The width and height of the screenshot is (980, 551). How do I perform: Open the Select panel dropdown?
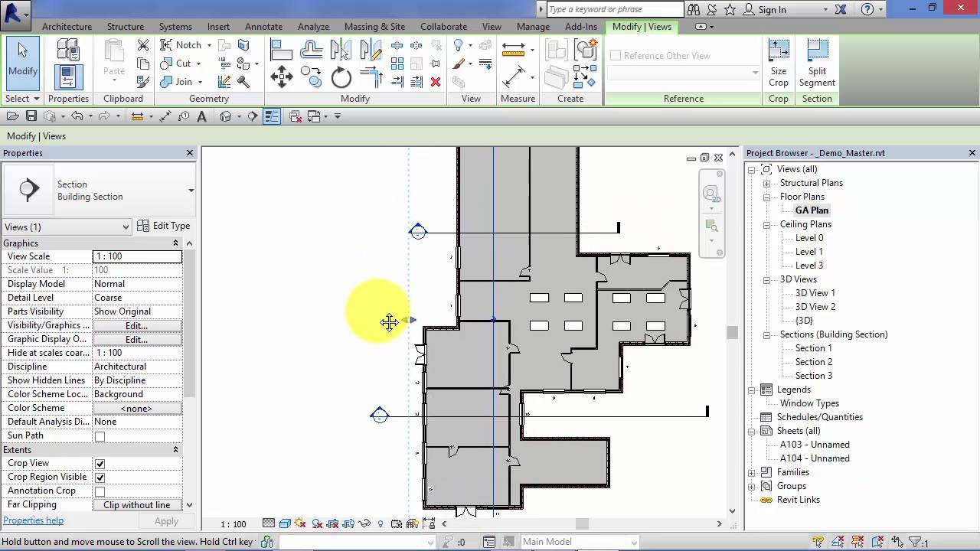click(x=22, y=99)
